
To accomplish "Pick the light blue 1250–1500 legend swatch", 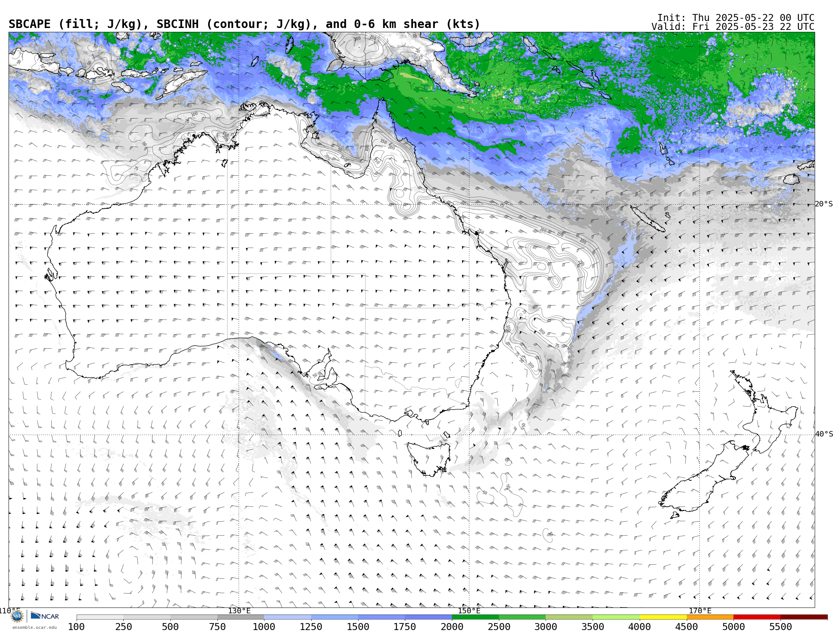I will [334, 617].
